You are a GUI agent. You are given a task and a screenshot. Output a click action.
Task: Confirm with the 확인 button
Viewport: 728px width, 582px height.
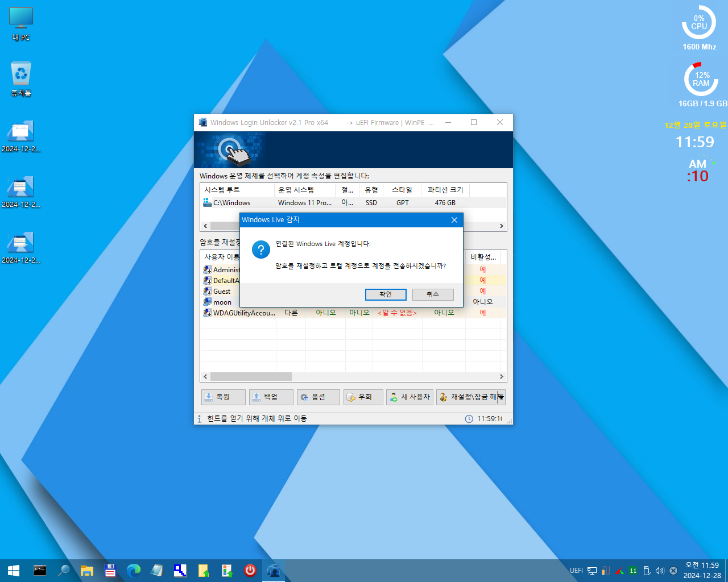pos(386,294)
